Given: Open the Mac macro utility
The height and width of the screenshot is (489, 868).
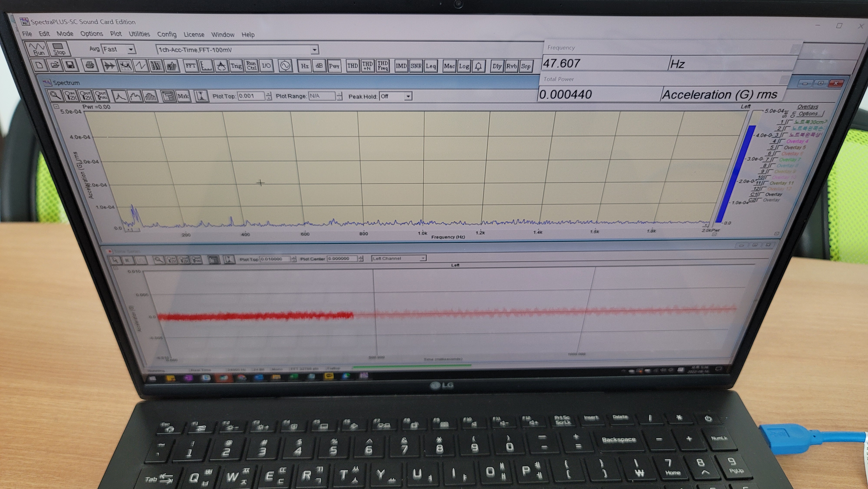Looking at the screenshot, I should [x=449, y=66].
